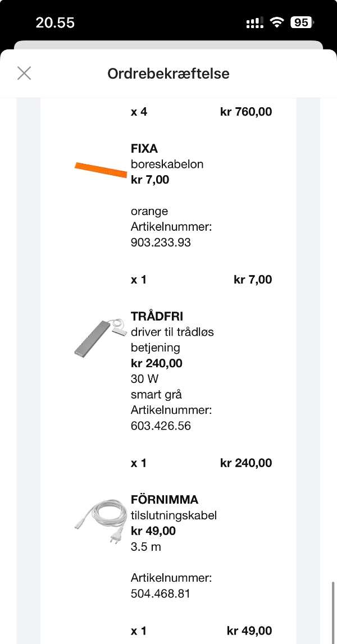The height and width of the screenshot is (644, 337).
Task: Select the kr 7,00 line total
Action: click(x=253, y=279)
